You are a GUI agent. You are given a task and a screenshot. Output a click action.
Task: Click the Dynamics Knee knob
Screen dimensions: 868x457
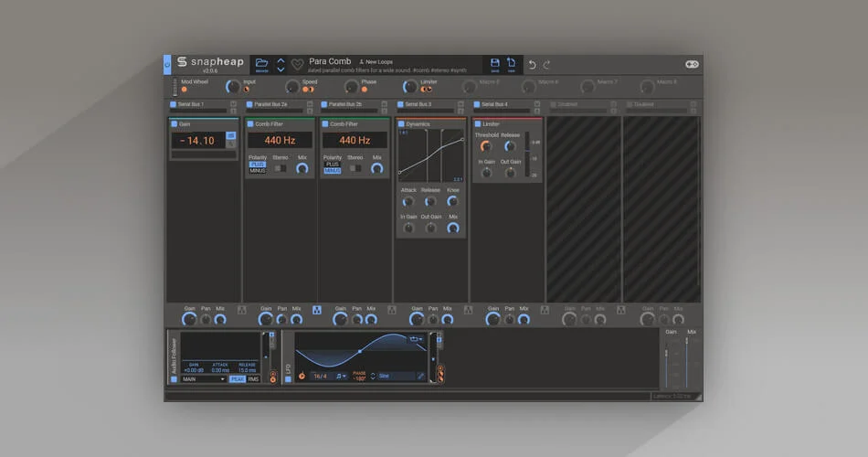(x=452, y=201)
